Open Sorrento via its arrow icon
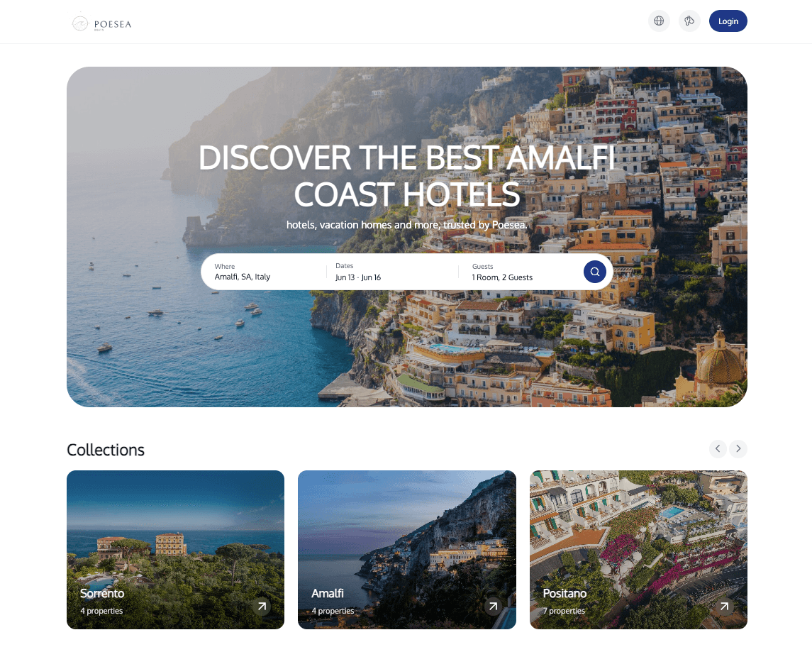Screen dimensions: 812x647 [x=262, y=606]
